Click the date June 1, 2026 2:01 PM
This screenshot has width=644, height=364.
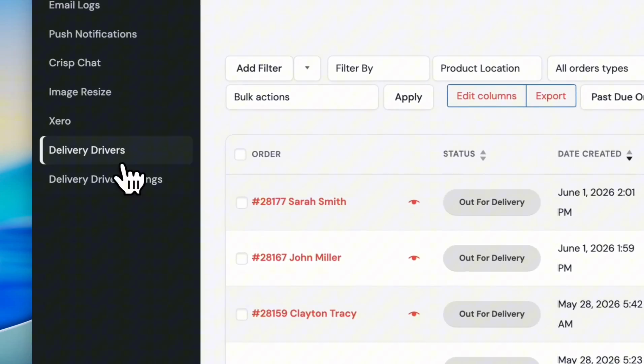(x=596, y=202)
